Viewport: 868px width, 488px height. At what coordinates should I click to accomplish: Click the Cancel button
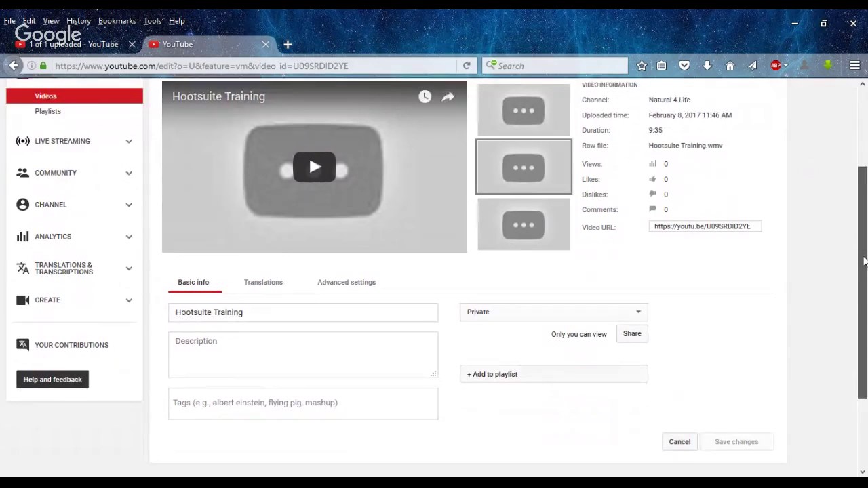tap(679, 442)
